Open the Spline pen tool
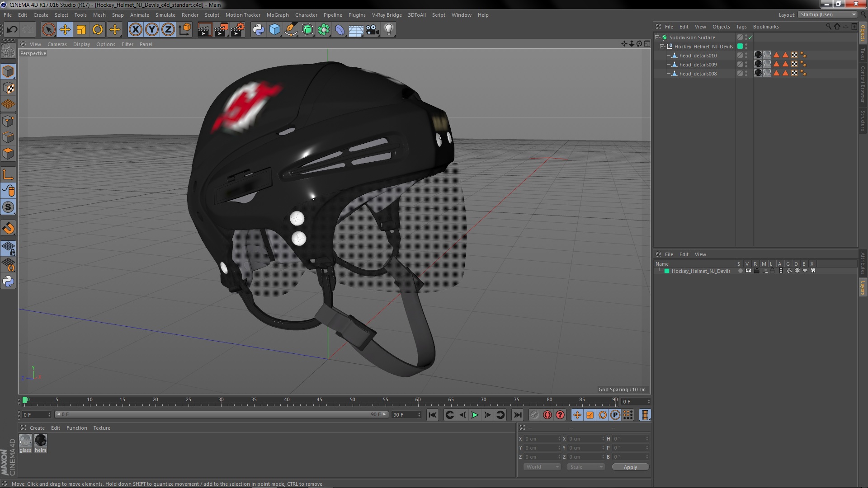This screenshot has width=868, height=488. (x=291, y=30)
